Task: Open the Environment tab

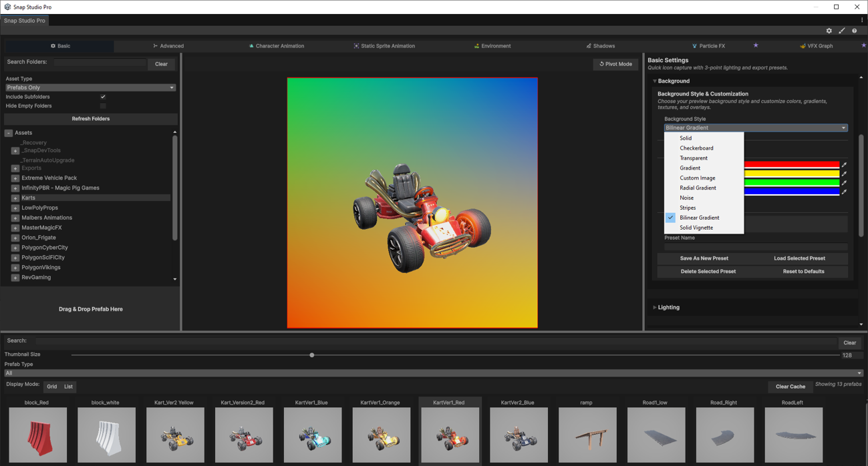Action: pos(492,46)
